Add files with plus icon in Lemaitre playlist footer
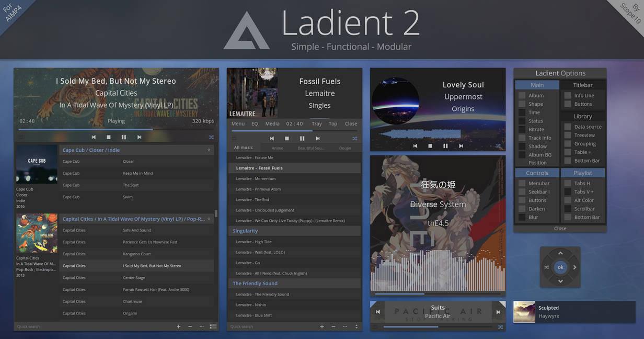This screenshot has height=339, width=644. click(322, 326)
